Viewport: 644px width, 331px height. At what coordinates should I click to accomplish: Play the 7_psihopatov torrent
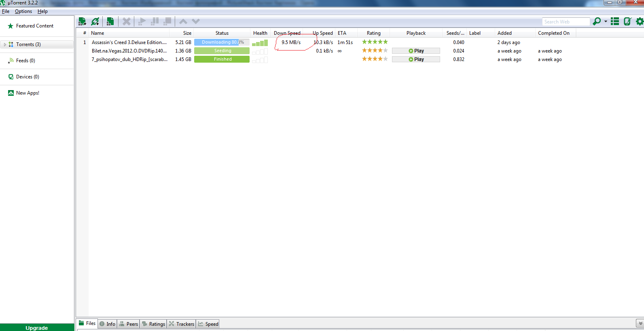click(416, 59)
